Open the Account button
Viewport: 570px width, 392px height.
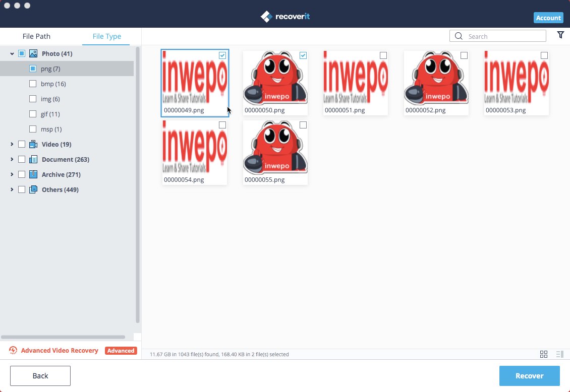(548, 18)
